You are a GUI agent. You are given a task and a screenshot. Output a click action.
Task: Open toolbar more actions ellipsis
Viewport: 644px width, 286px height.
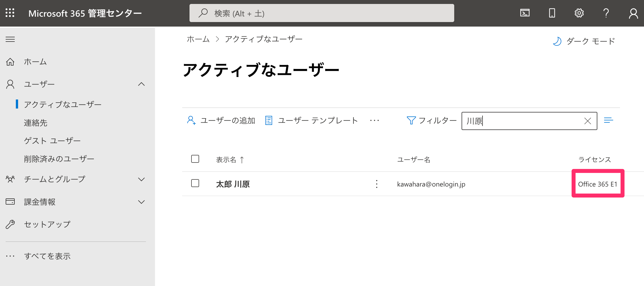(374, 120)
